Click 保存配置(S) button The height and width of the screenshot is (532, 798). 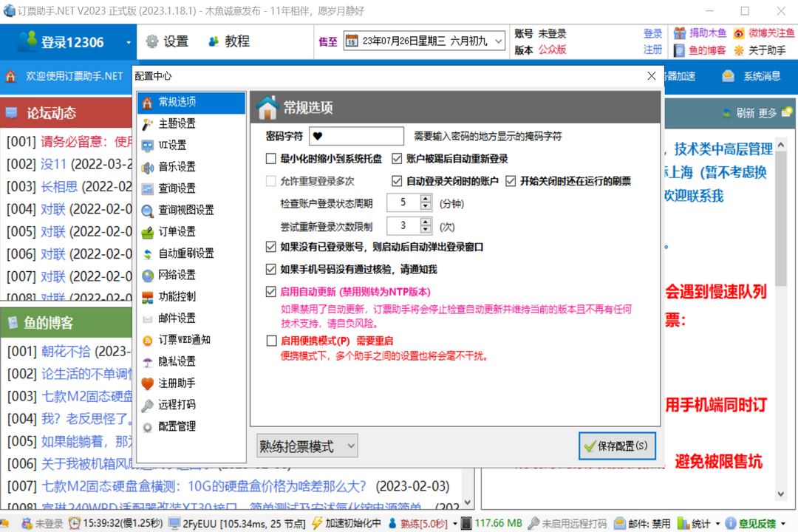[617, 446]
